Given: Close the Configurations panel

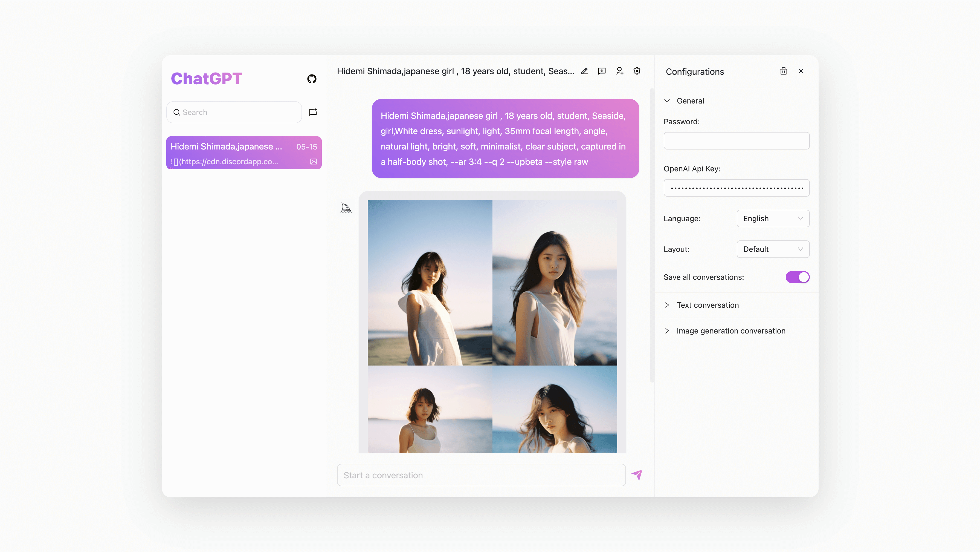Looking at the screenshot, I should [x=801, y=71].
